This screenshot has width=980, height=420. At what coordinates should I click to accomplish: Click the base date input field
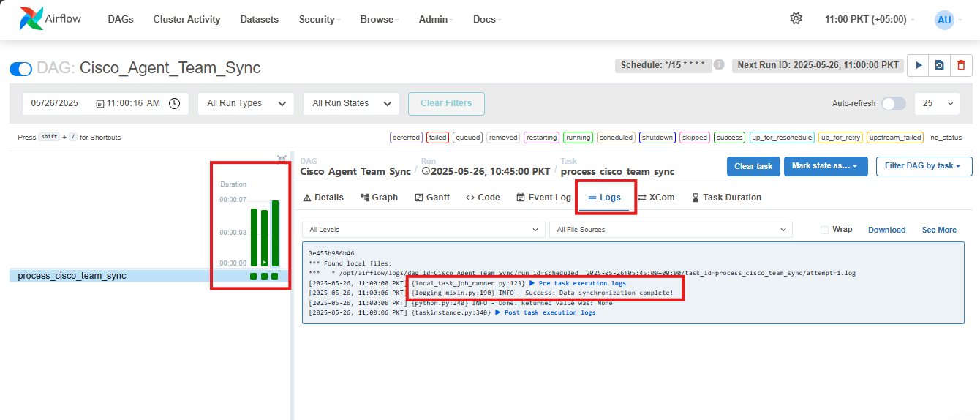pos(59,103)
